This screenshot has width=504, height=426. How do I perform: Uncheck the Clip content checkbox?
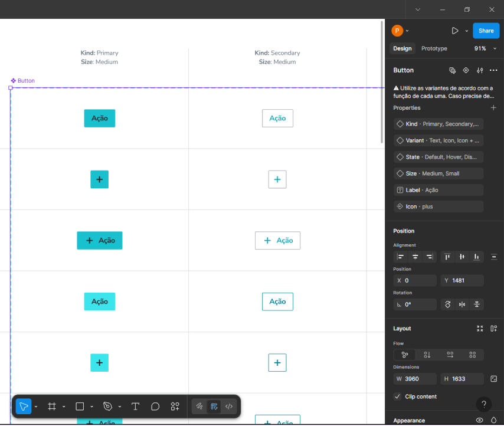pos(398,396)
